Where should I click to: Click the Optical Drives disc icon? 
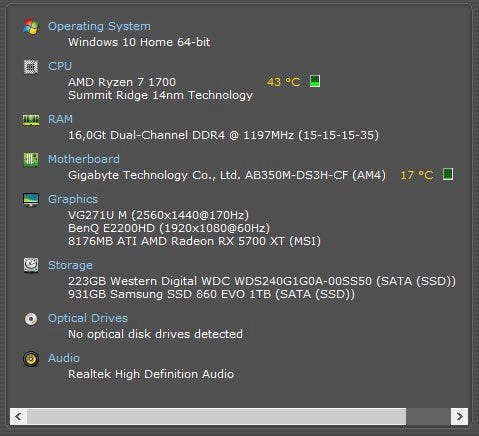pos(31,319)
